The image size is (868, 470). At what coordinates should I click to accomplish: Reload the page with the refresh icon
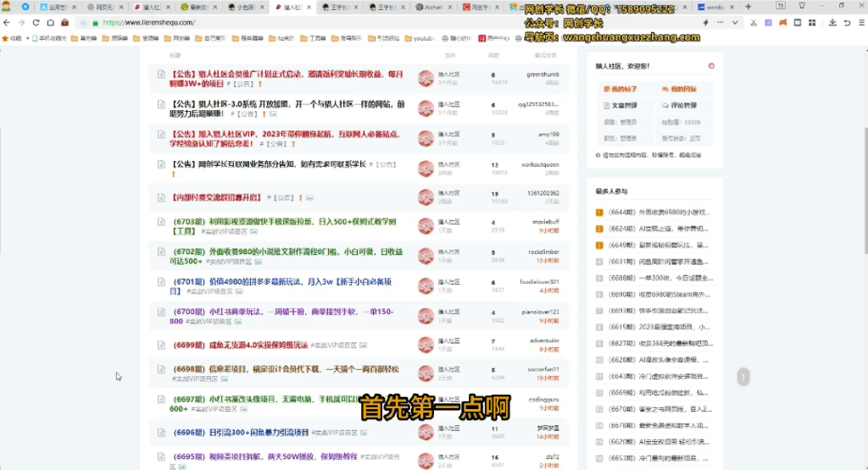click(x=36, y=23)
